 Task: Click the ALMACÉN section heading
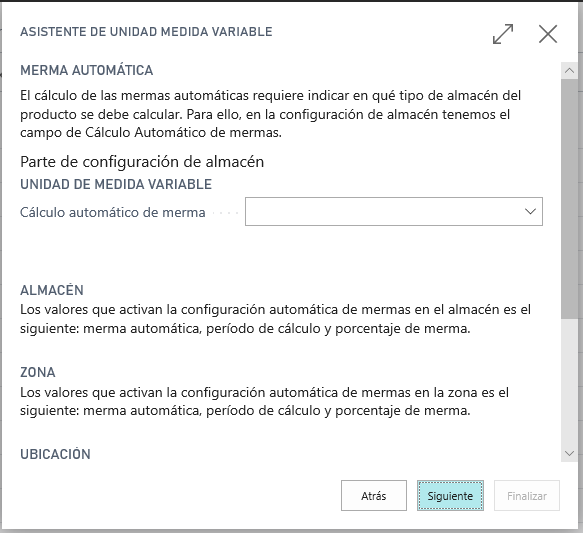pos(52,290)
